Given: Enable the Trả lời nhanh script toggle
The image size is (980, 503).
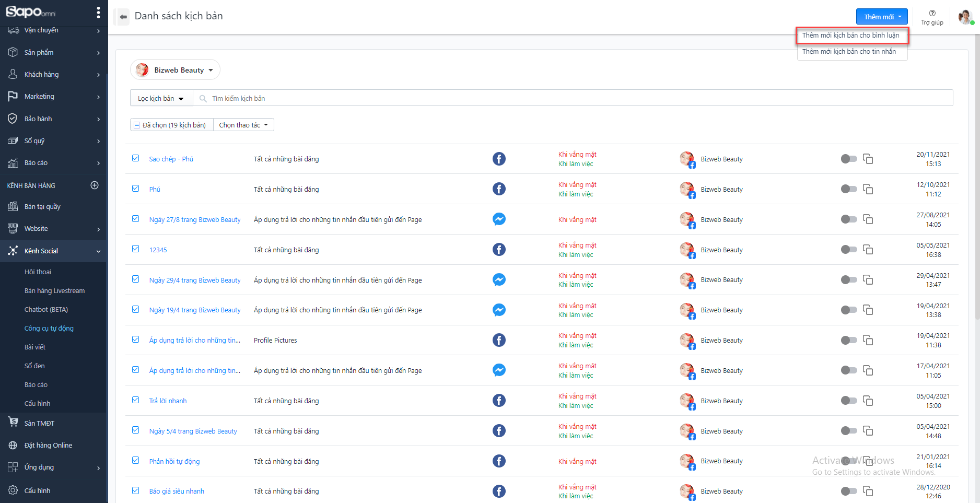Looking at the screenshot, I should [x=848, y=401].
